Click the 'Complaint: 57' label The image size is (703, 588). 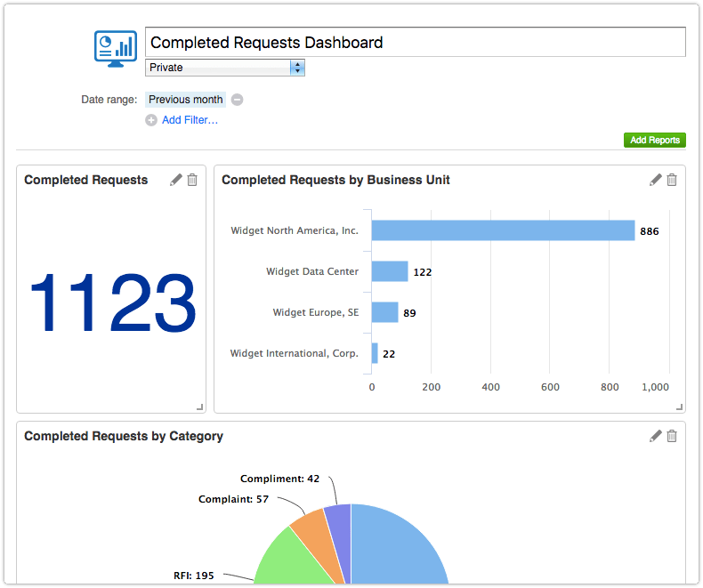click(x=233, y=499)
